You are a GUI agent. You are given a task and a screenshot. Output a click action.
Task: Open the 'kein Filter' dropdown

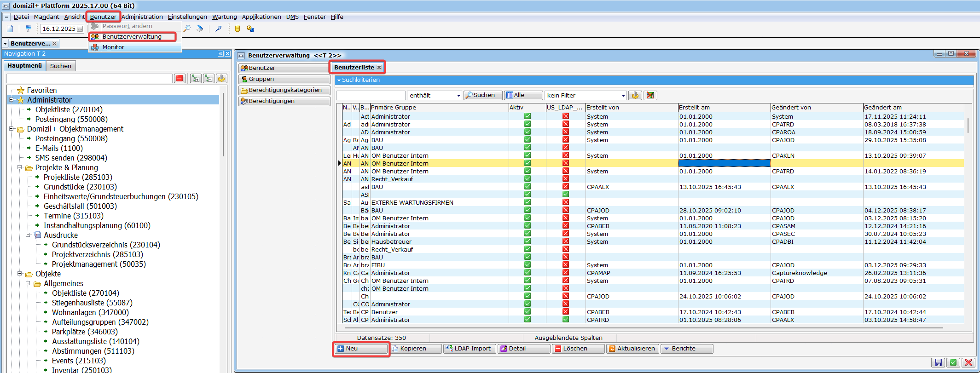coord(623,96)
